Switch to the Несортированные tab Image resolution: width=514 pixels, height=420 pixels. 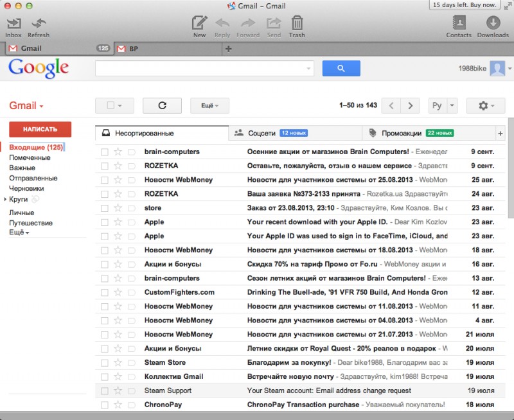coord(162,134)
